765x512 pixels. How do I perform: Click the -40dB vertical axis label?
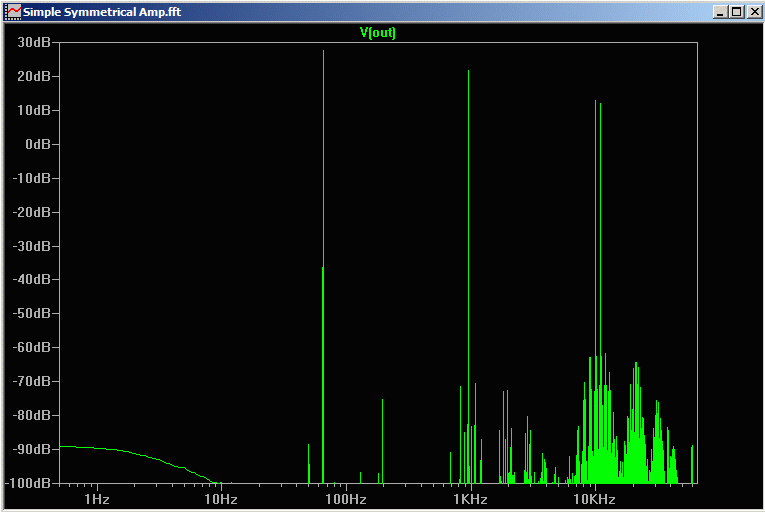tap(32, 279)
